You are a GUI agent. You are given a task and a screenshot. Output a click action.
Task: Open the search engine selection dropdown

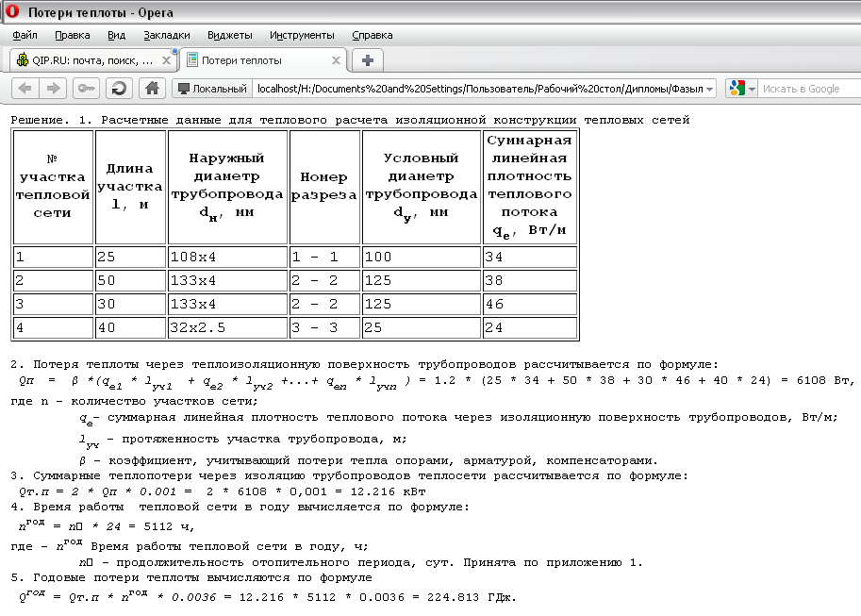click(752, 89)
